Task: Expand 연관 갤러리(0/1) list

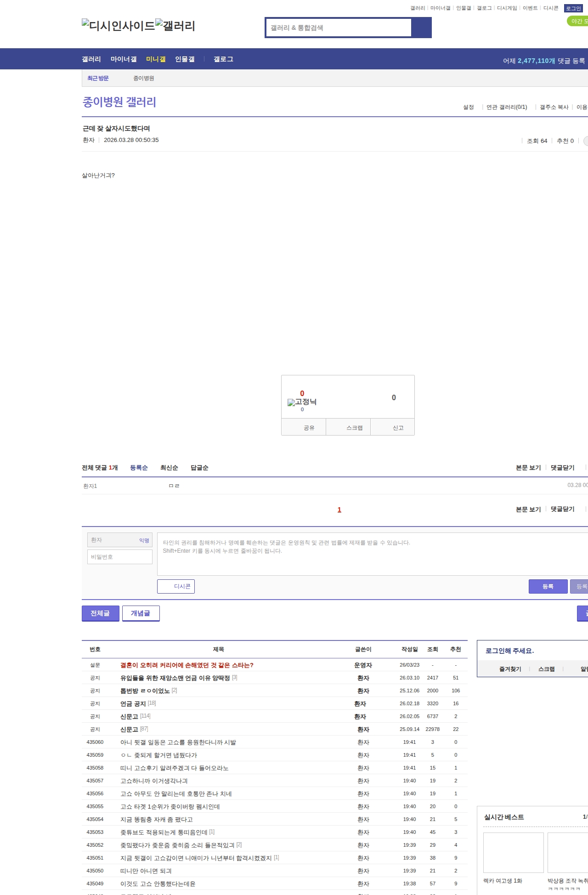Action: [506, 107]
